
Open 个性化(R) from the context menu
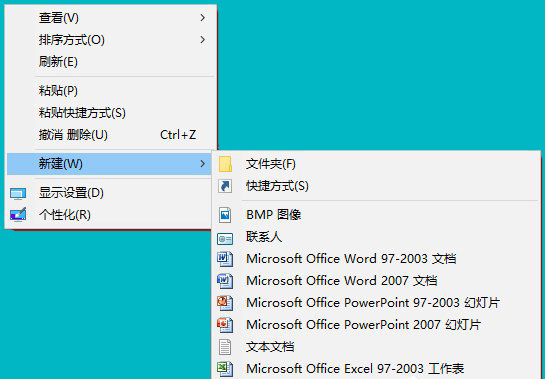[109, 215]
